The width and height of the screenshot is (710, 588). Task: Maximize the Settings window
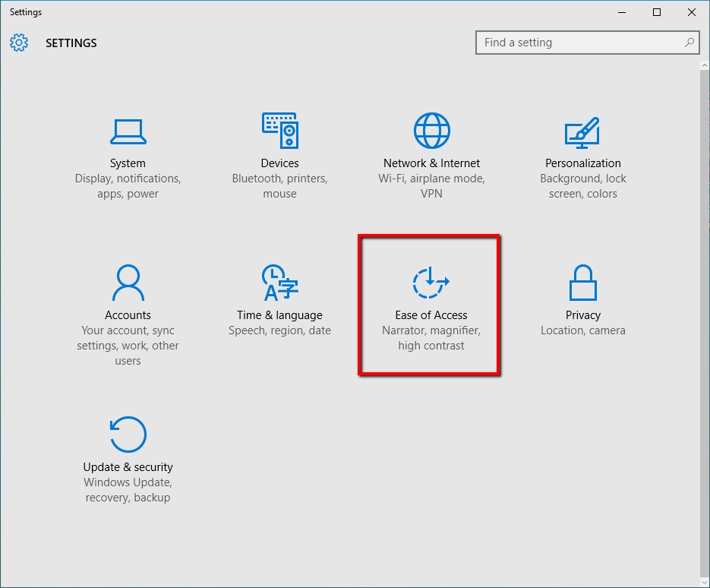(x=657, y=12)
